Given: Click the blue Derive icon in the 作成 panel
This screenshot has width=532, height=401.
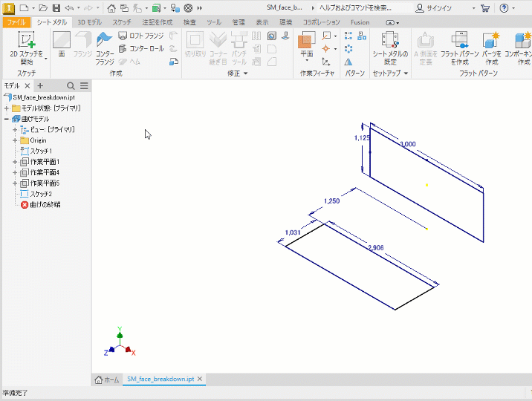Looking at the screenshot, I should pos(174,62).
